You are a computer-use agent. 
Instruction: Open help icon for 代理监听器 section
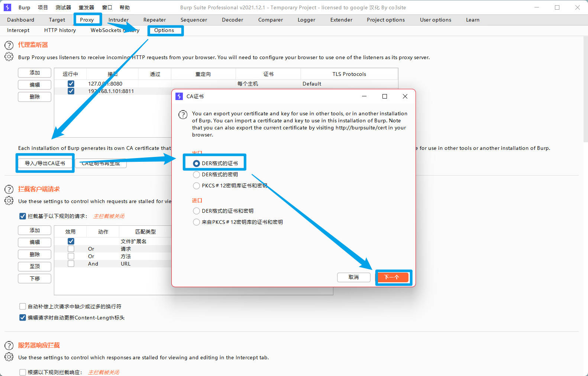9,45
